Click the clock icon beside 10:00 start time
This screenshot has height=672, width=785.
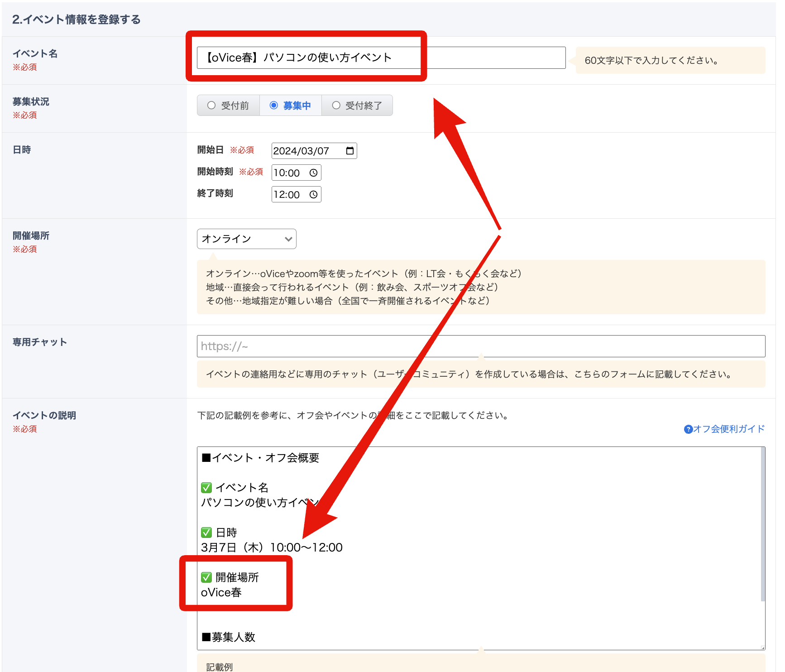tap(313, 173)
